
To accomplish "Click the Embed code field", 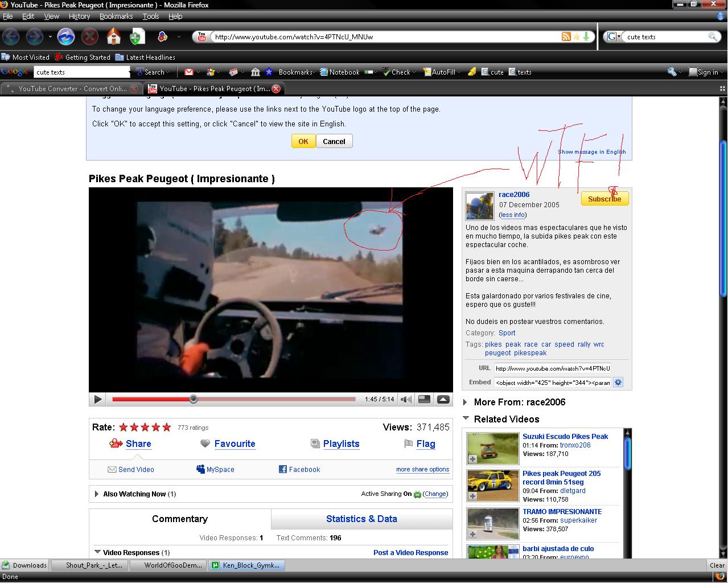I will (x=552, y=383).
